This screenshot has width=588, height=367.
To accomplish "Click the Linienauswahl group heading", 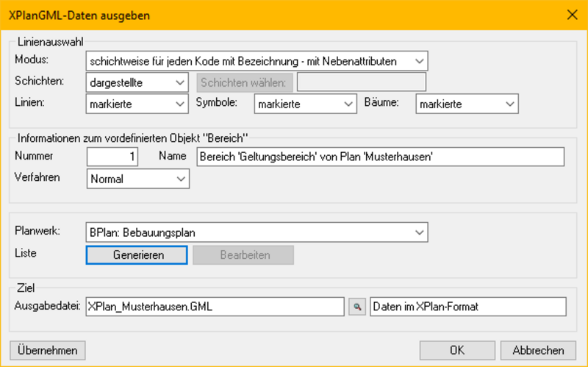I will pyautogui.click(x=50, y=42).
